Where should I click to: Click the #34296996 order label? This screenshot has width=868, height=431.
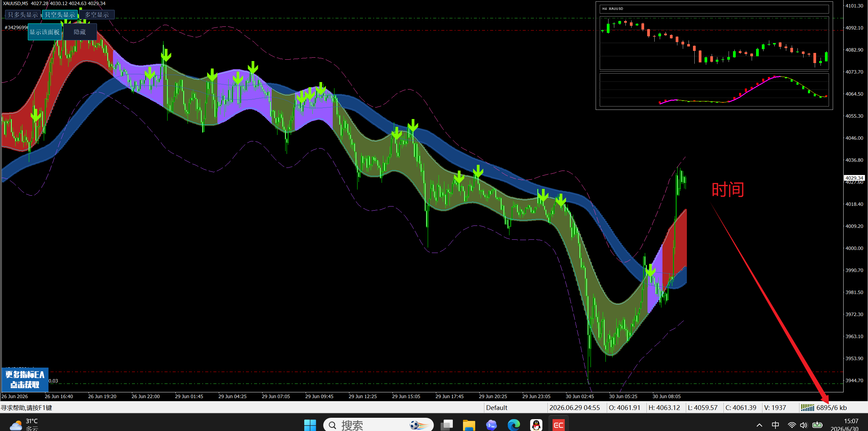point(16,27)
